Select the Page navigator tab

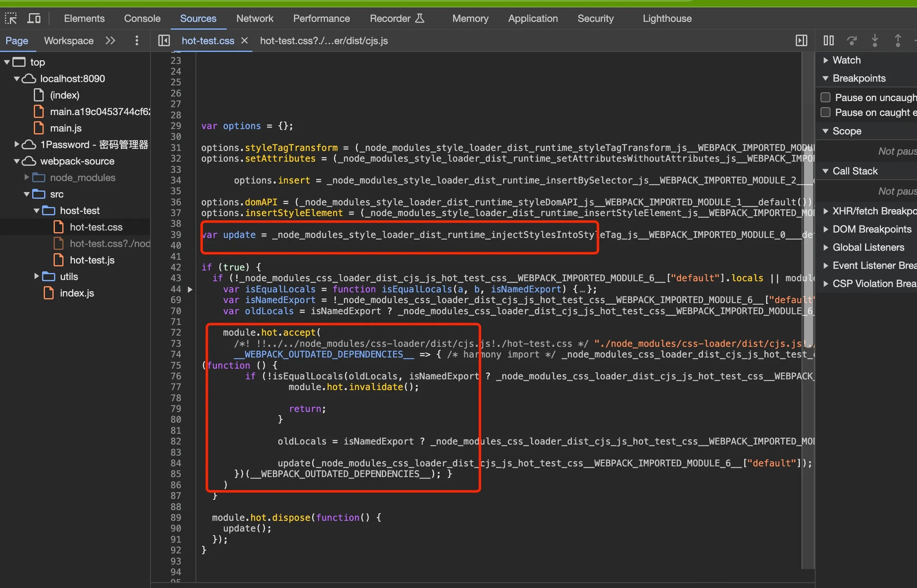[x=17, y=41]
